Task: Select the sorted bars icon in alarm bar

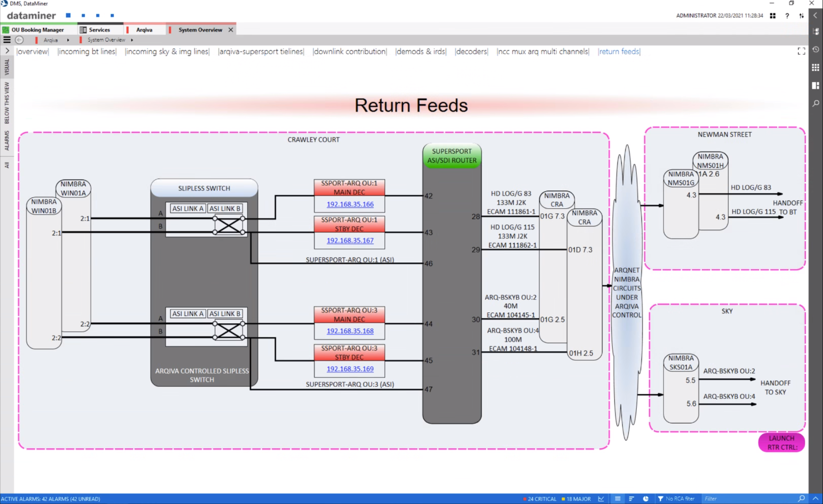Action: click(x=631, y=499)
